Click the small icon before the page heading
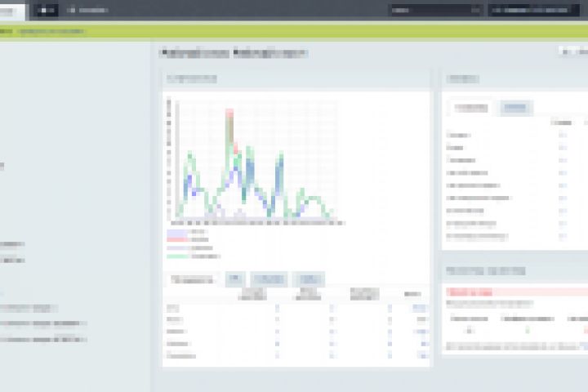588x392 pixels. (x=164, y=52)
